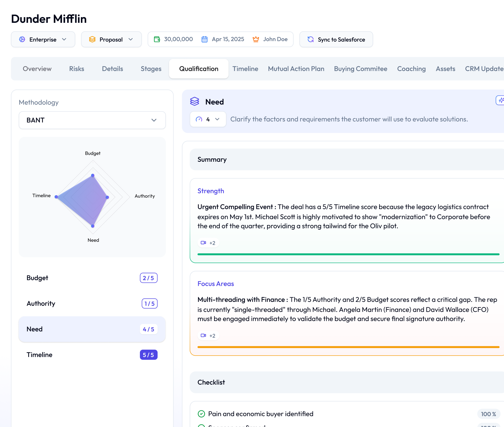Click the Strength card heading
The image size is (504, 427).
tap(211, 191)
